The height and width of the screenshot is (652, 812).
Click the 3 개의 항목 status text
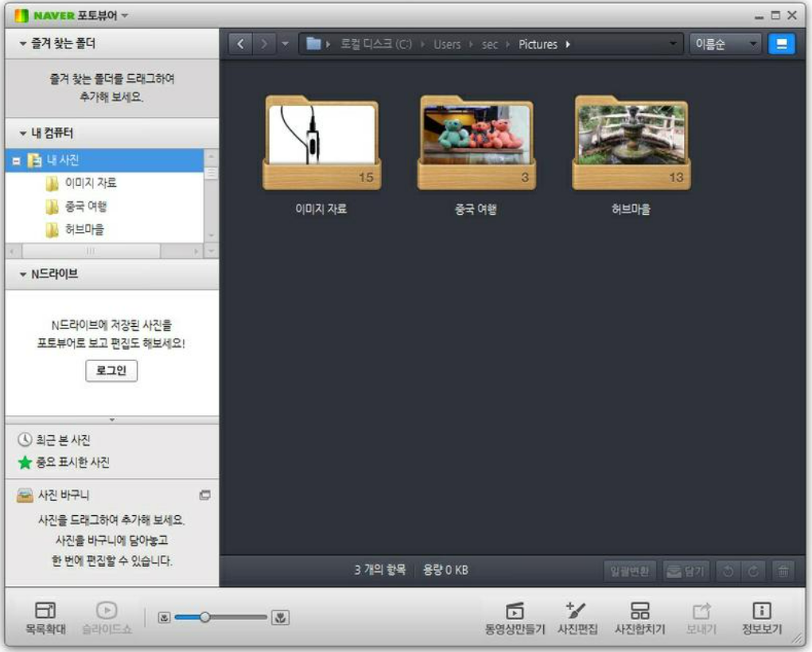tap(380, 570)
